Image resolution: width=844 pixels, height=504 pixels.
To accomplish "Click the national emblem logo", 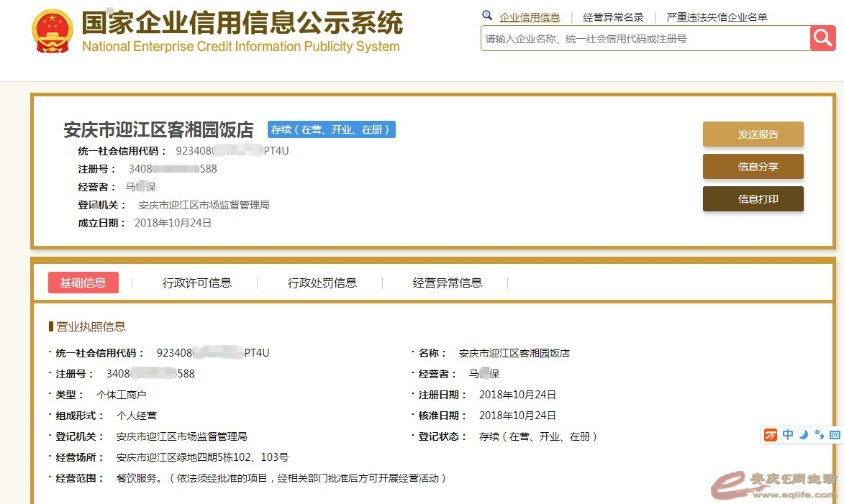I will (x=53, y=31).
